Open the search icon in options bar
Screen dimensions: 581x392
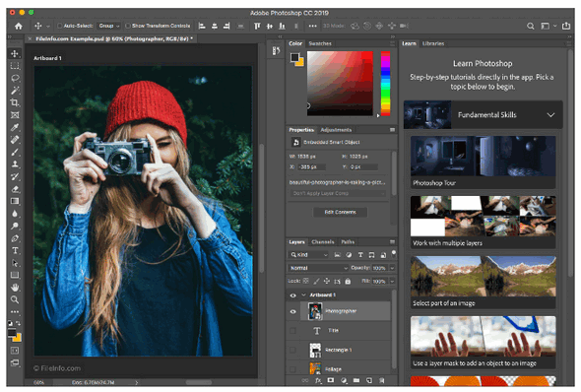click(x=531, y=26)
